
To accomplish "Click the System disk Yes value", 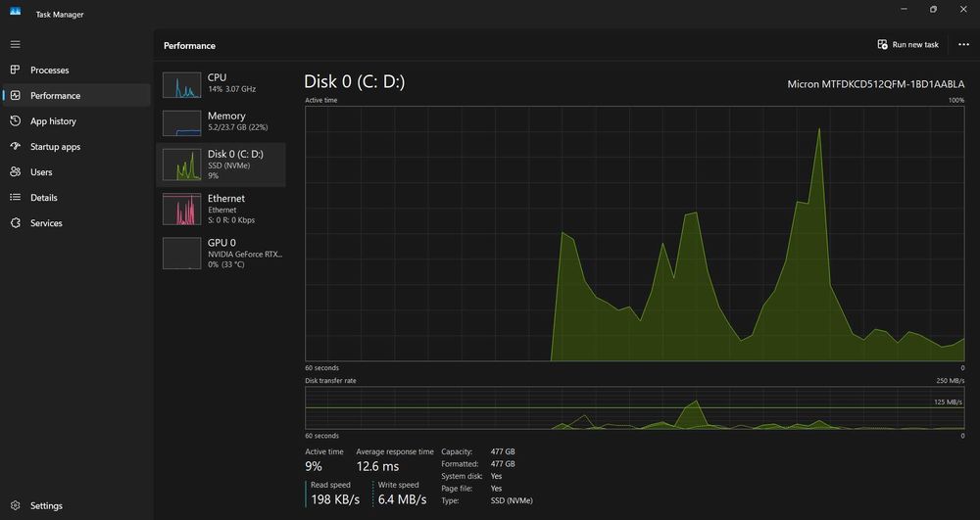I will coord(496,476).
